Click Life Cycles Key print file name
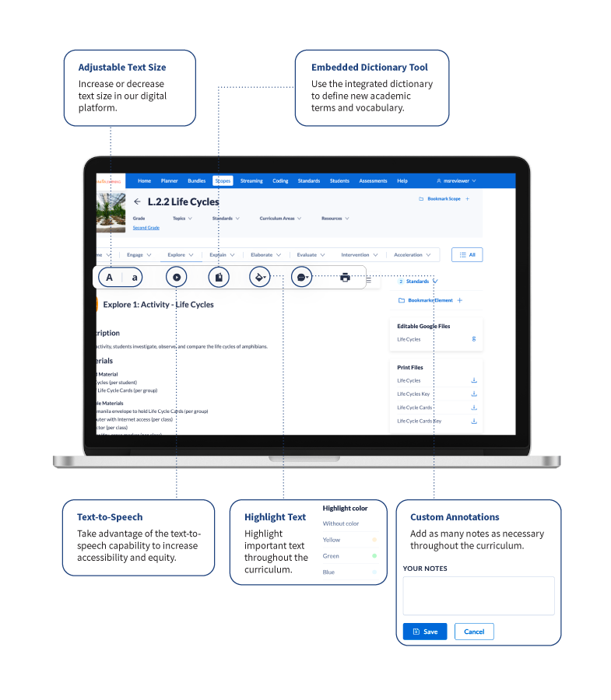611x700 pixels. point(413,394)
